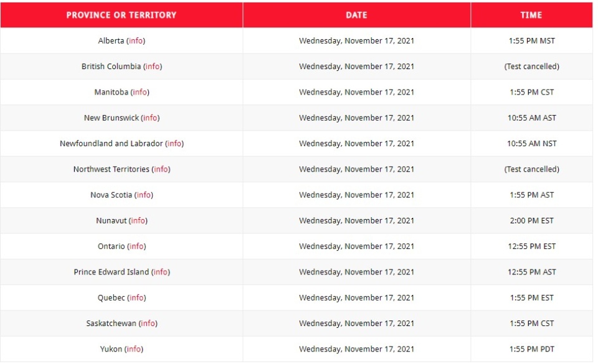
Task: Open the Manitoba info link
Action: pyautogui.click(x=140, y=92)
